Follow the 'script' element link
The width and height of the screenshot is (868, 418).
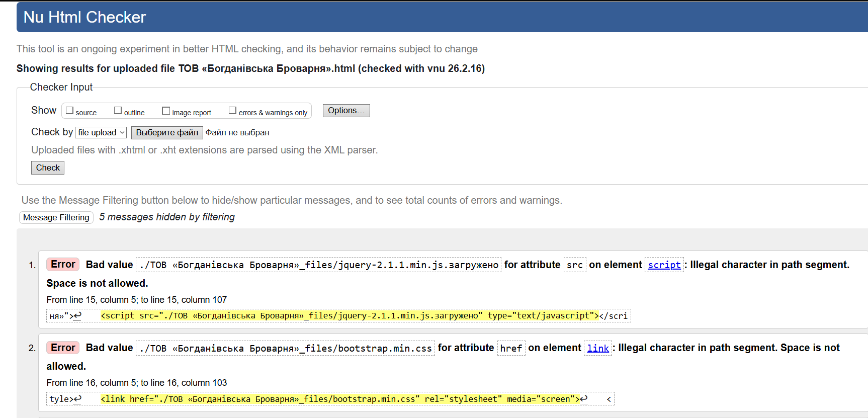click(x=664, y=265)
